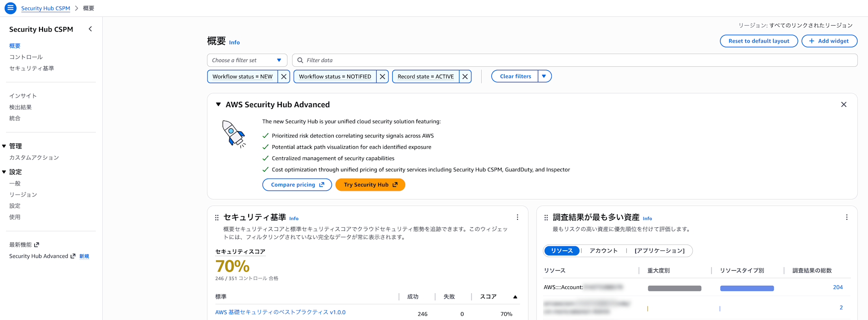This screenshot has height=320, width=868.
Task: Open the hamburger navigation menu
Action: coord(10,8)
